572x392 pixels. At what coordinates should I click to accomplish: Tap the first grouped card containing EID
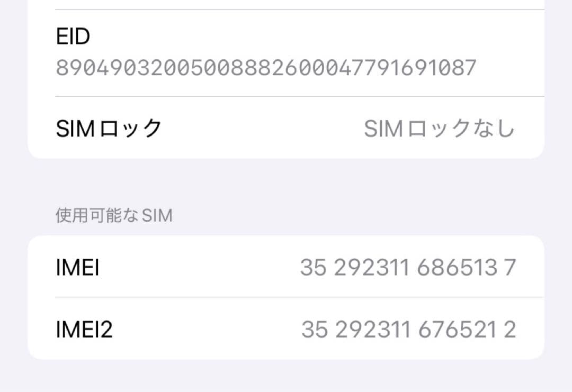(x=286, y=79)
